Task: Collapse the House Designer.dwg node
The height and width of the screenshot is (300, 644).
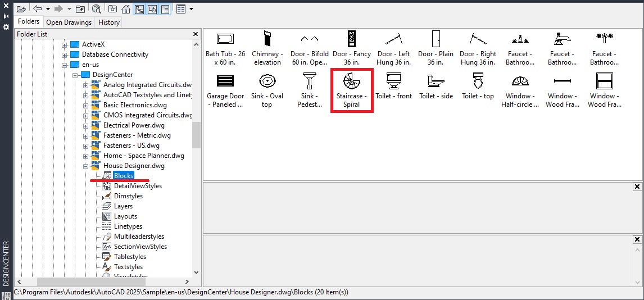Action: pyautogui.click(x=86, y=166)
